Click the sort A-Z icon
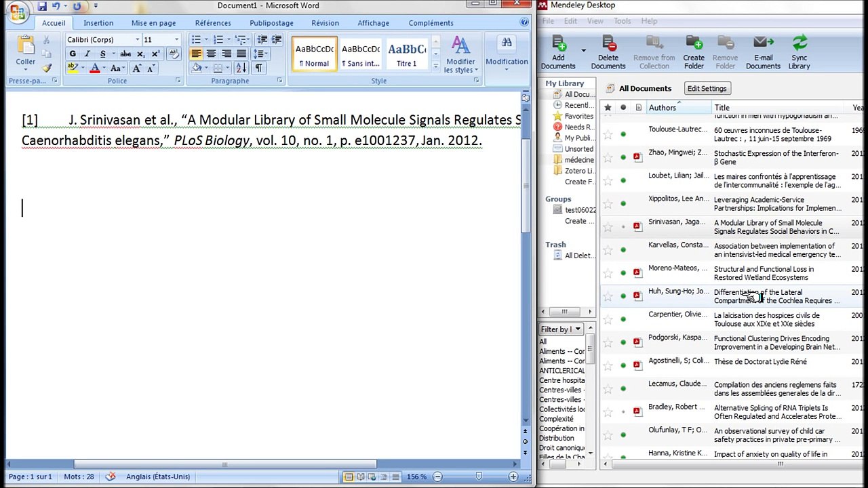The height and width of the screenshot is (488, 868). click(241, 68)
